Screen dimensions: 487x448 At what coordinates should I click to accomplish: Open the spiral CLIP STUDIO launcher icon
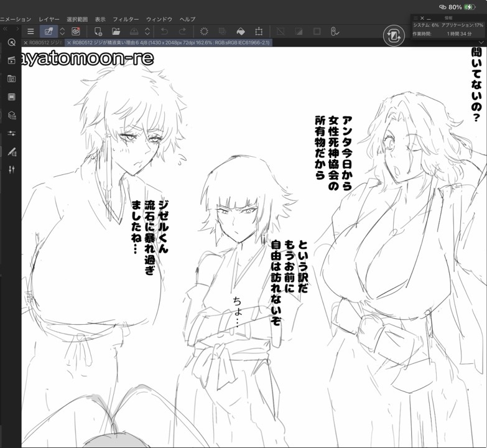pos(76,31)
